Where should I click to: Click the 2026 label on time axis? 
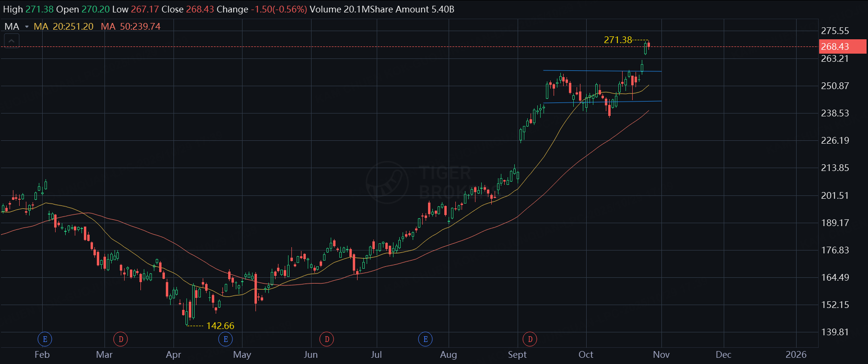[x=796, y=355]
